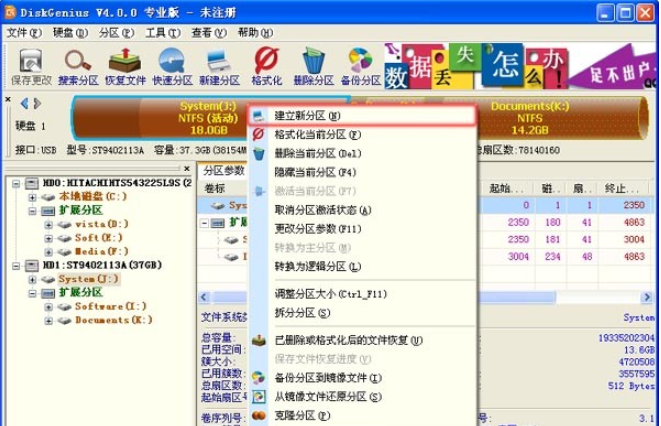The height and width of the screenshot is (426, 661).
Task: Click the hard disk icon next to HD0
Action: coord(32,183)
